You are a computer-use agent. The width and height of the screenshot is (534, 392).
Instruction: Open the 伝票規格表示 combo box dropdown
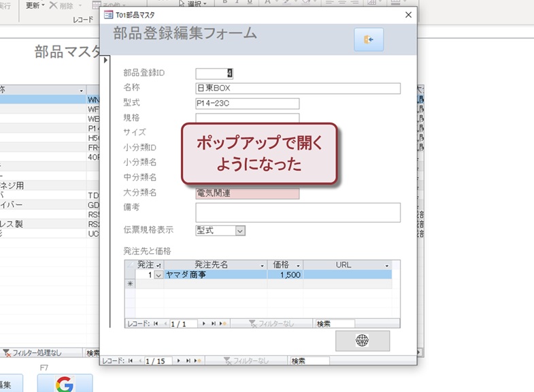(239, 231)
